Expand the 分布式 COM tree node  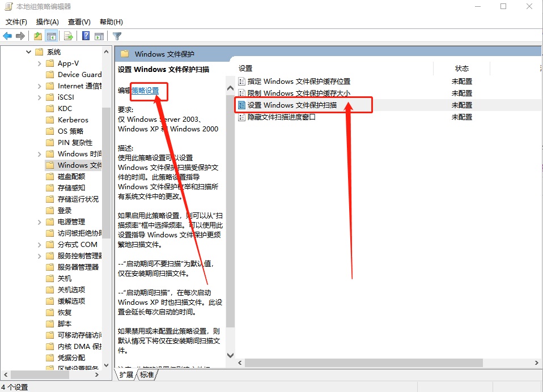tap(40, 245)
